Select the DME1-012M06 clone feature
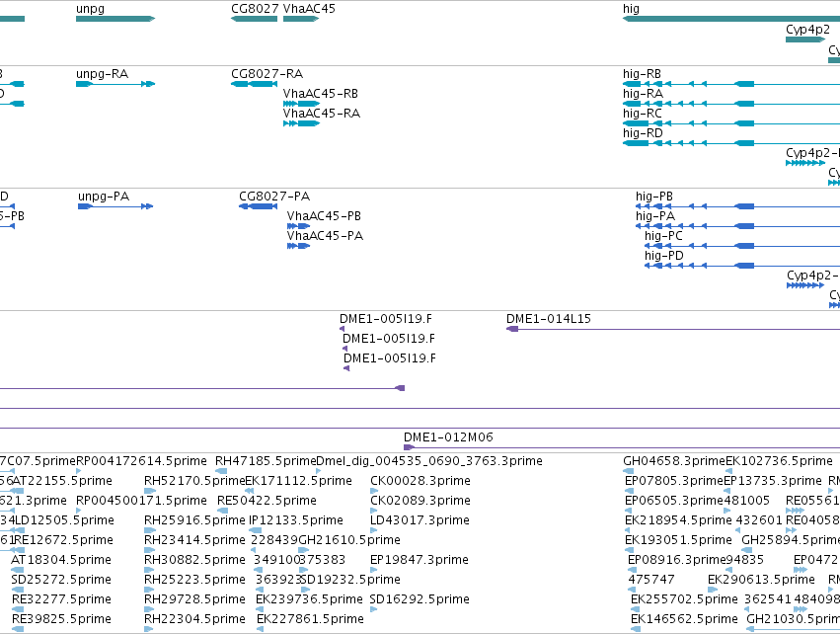 tap(622, 447)
